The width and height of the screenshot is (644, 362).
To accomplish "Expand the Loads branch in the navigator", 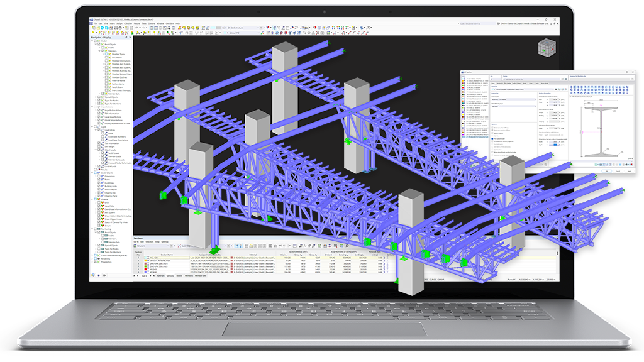I will [92, 126].
